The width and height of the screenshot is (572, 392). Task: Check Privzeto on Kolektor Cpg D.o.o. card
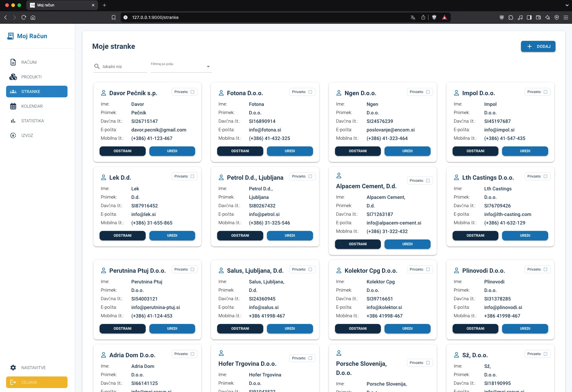coord(428,269)
